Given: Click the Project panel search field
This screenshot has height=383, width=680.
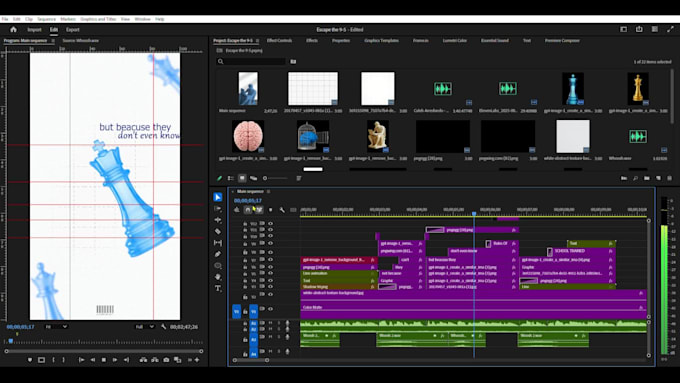Looking at the screenshot, I should [251, 62].
